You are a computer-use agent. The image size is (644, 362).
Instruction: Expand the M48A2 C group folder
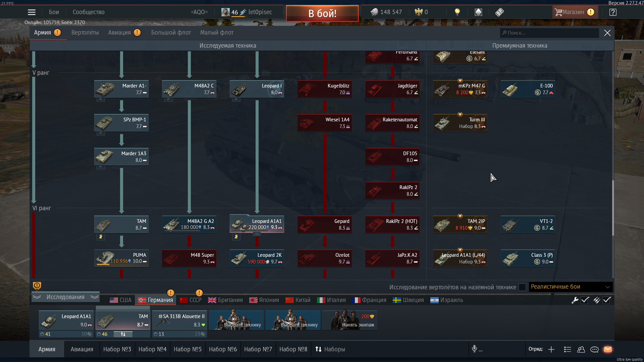(x=168, y=99)
